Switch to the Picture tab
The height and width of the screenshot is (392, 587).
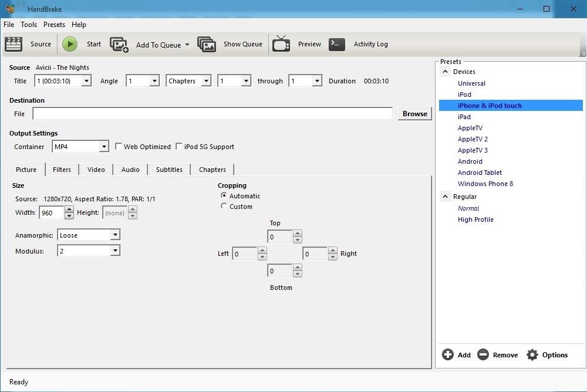pos(26,170)
